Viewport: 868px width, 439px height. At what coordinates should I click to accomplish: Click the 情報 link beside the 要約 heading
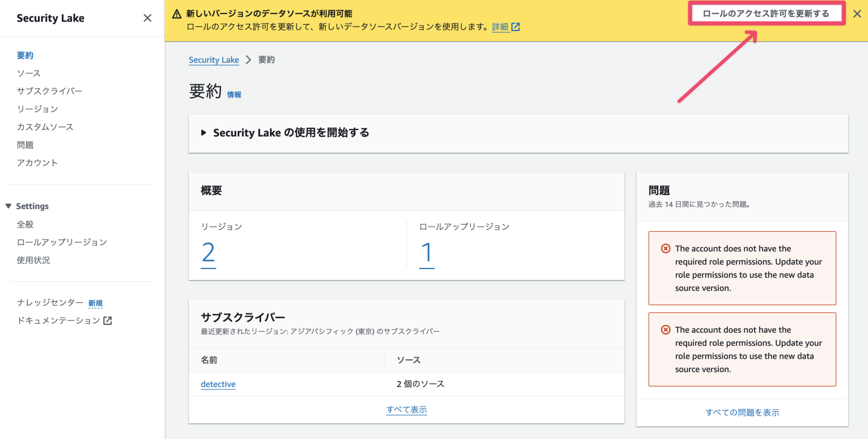[x=234, y=94]
